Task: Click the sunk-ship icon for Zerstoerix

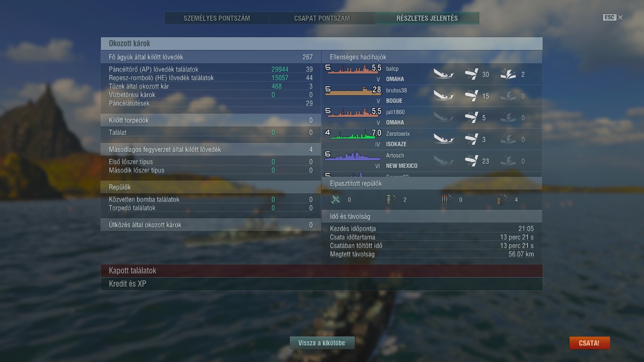Action: click(443, 140)
